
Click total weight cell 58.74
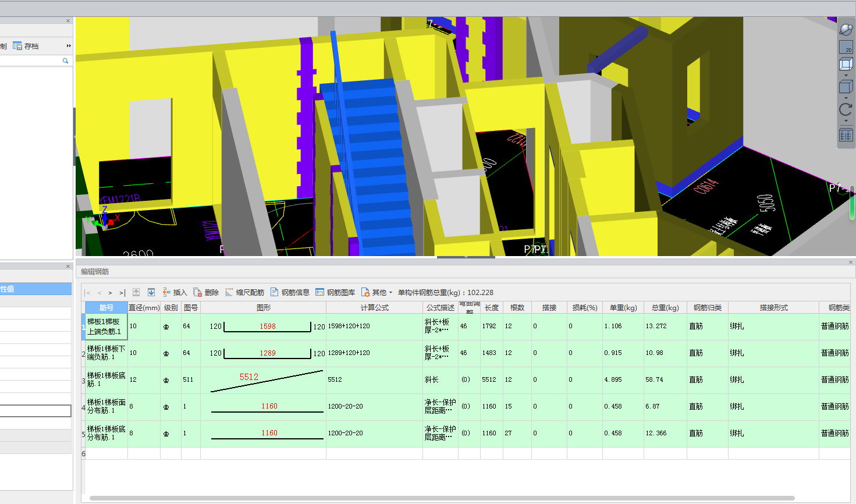[665, 380]
